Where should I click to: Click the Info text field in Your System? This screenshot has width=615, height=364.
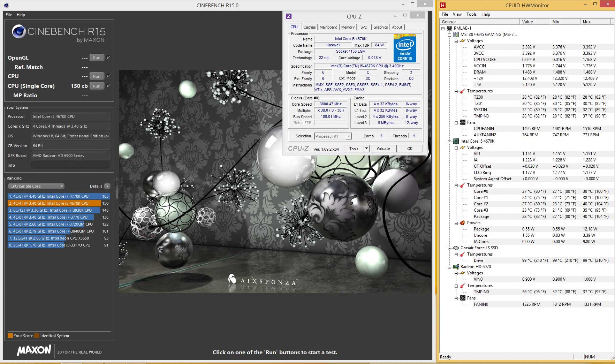(70, 165)
